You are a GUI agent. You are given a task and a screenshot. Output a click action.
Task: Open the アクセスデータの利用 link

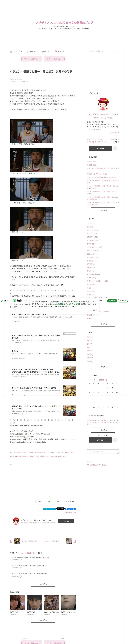[x=73, y=304]
